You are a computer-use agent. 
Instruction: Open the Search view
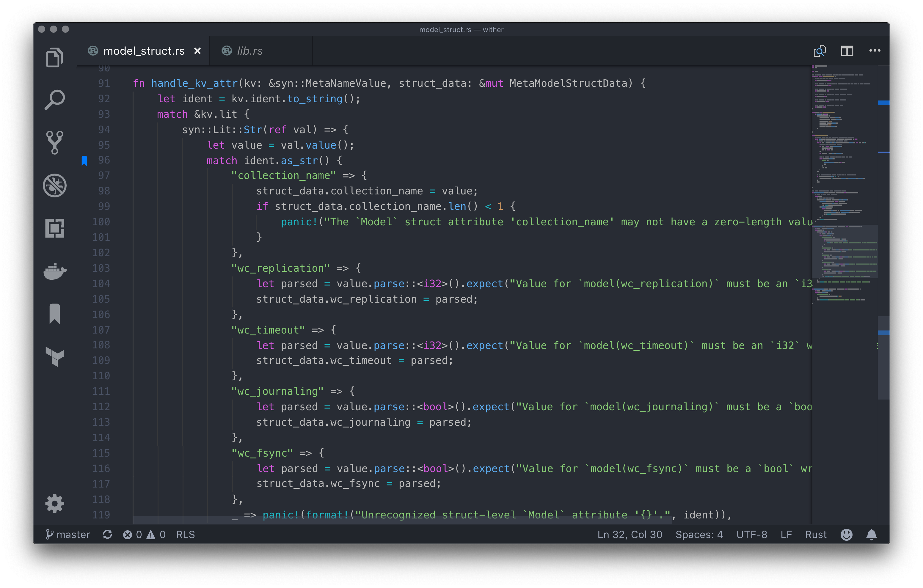pos(55,99)
